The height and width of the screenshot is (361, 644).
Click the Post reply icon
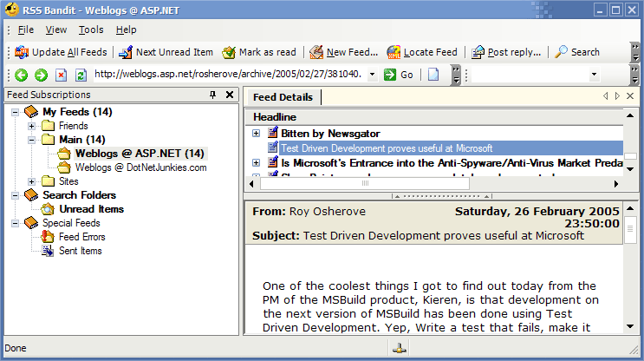click(x=478, y=52)
